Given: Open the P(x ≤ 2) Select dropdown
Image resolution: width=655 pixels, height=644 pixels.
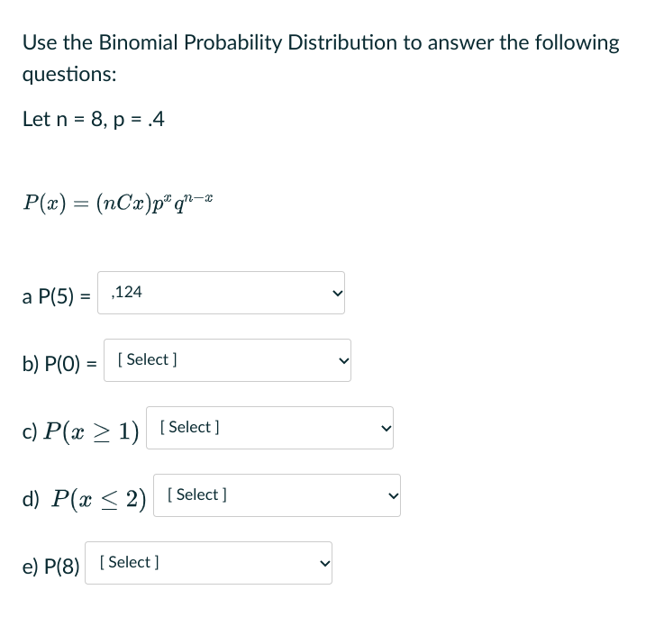Looking at the screenshot, I should (277, 495).
